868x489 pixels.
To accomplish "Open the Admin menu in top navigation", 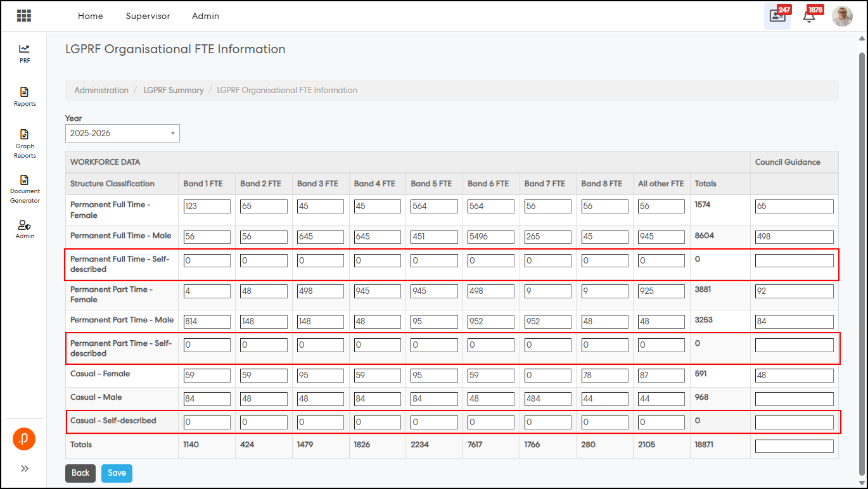I will 205,16.
